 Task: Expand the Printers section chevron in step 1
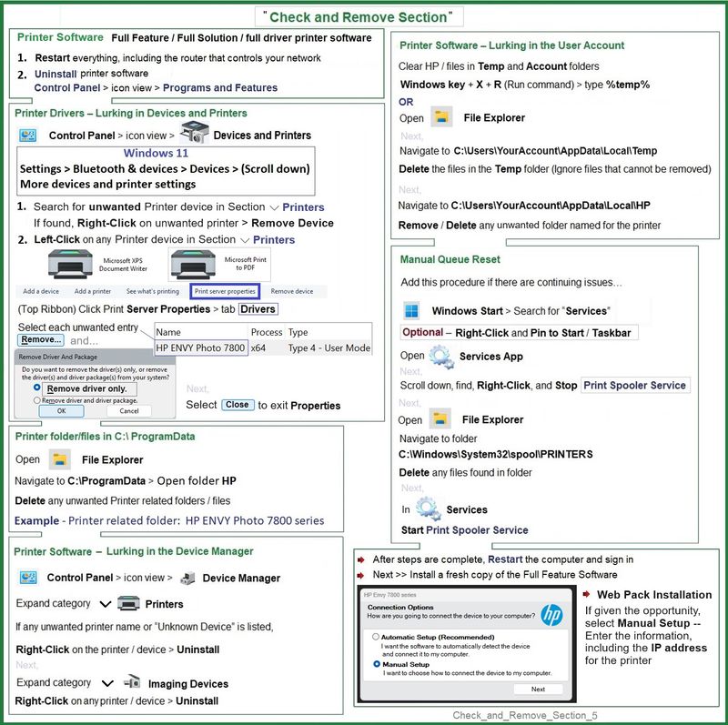tap(275, 207)
